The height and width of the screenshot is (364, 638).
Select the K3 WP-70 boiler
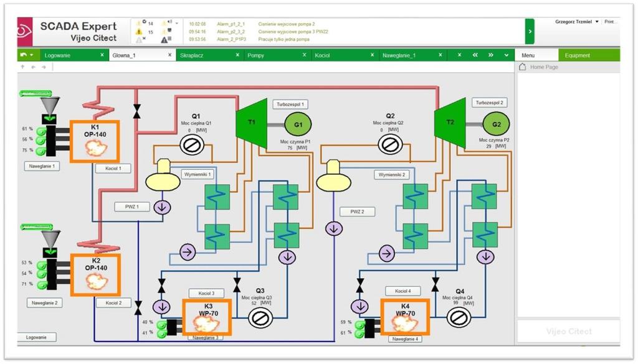tap(207, 317)
